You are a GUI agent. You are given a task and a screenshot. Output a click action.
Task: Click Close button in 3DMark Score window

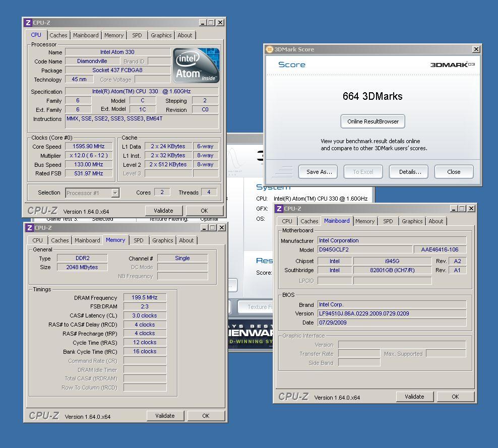click(454, 172)
